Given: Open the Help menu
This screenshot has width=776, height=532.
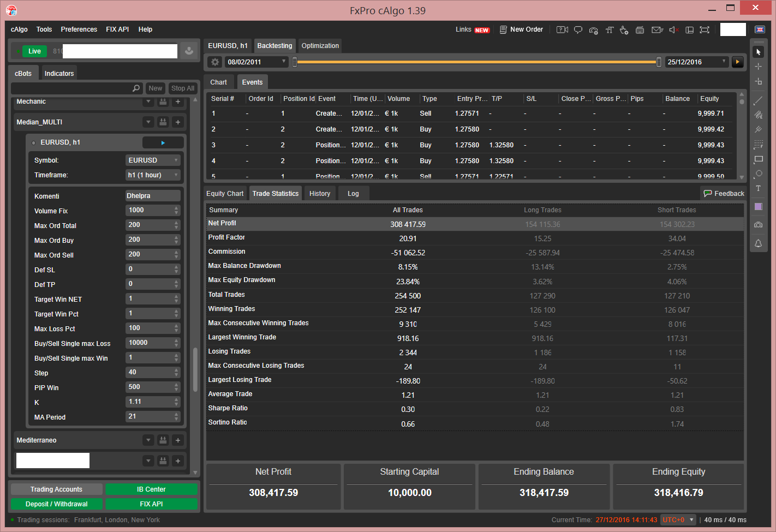Looking at the screenshot, I should (145, 29).
